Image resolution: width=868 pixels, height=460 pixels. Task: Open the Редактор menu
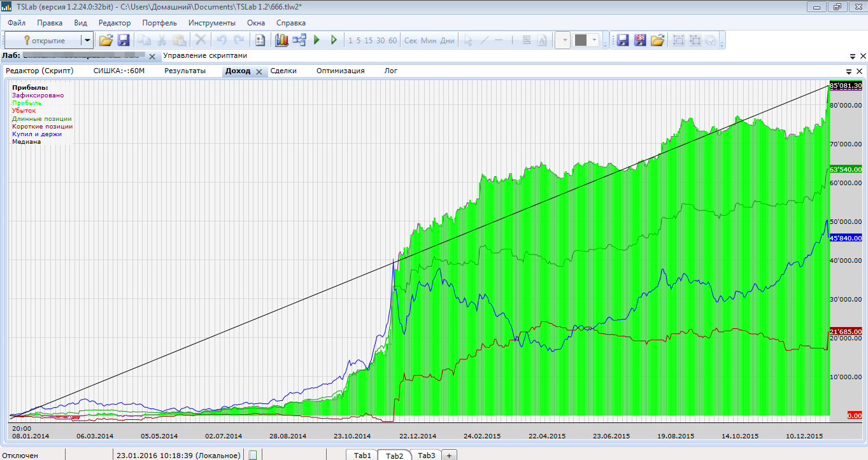click(115, 22)
